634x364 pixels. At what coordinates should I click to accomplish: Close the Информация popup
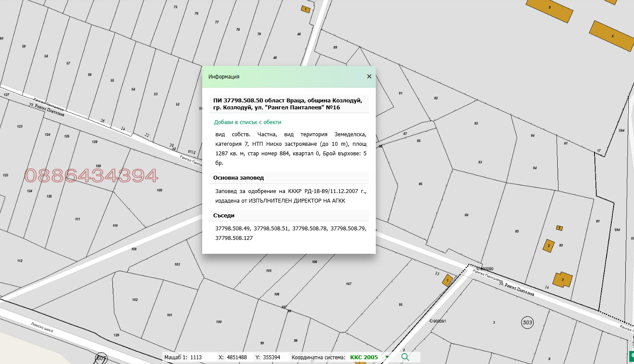[x=369, y=76]
